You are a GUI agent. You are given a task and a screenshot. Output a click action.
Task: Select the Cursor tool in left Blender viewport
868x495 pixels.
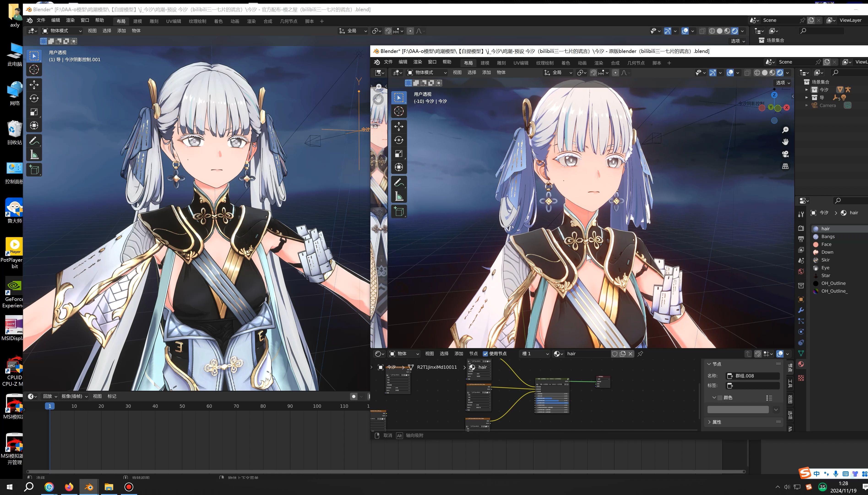click(34, 69)
